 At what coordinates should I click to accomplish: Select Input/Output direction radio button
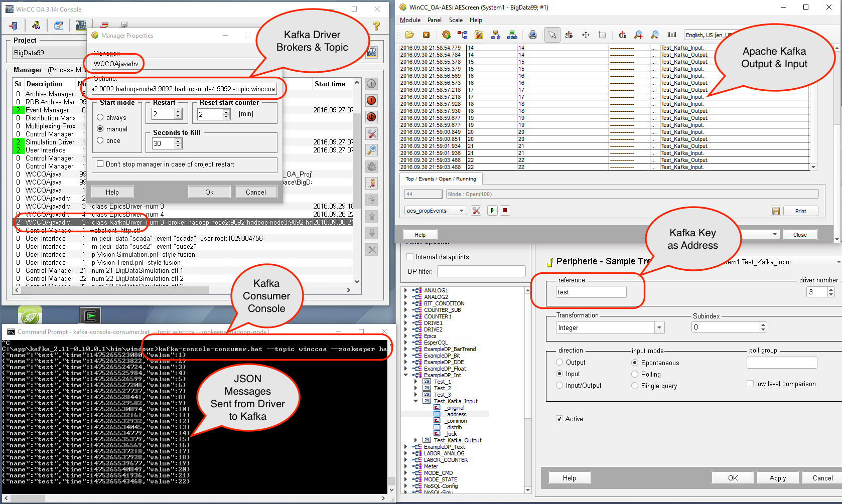[559, 385]
